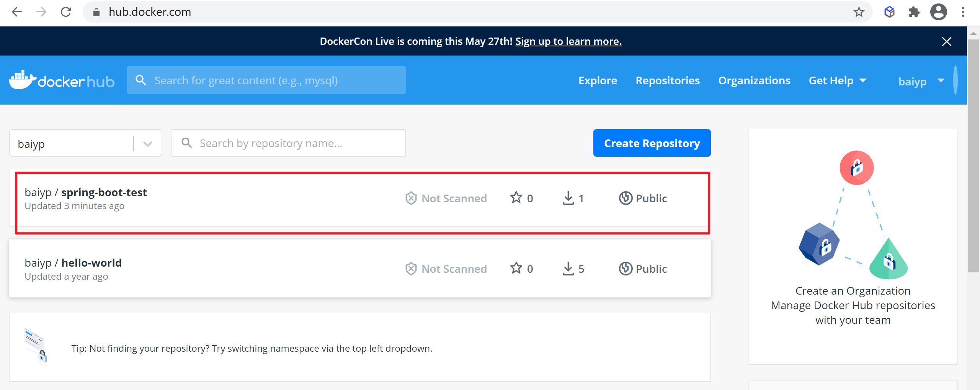The image size is (980, 390).
Task: Click the scrollbar up arrow
Action: click(x=973, y=33)
